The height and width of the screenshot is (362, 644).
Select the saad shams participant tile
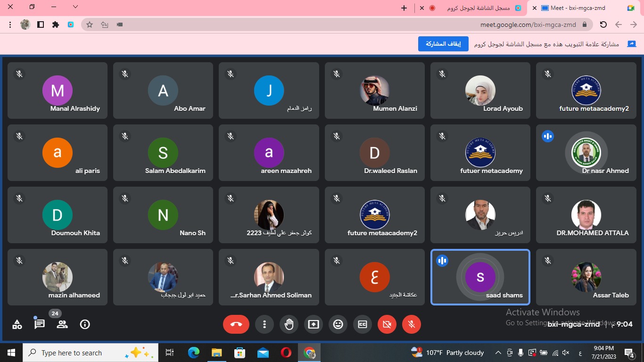click(480, 277)
